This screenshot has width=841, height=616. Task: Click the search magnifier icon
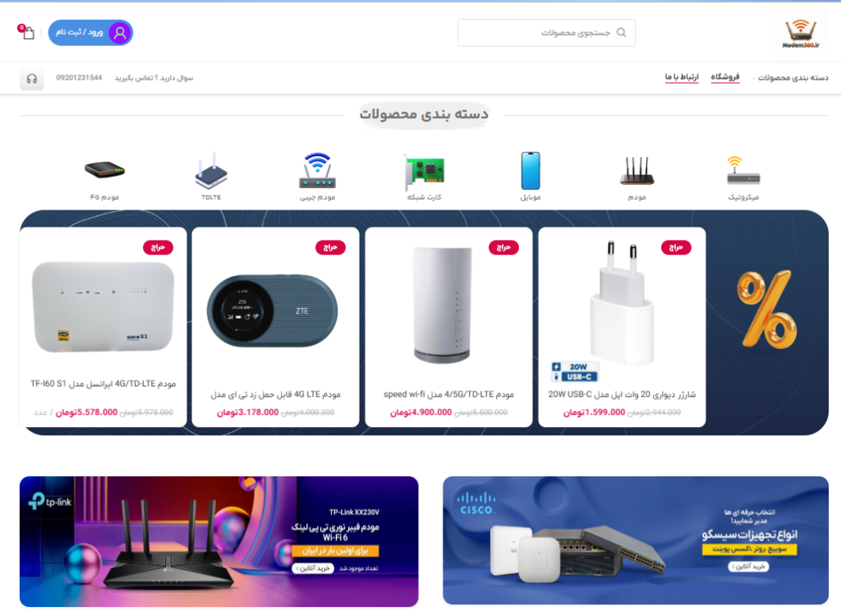click(x=621, y=32)
